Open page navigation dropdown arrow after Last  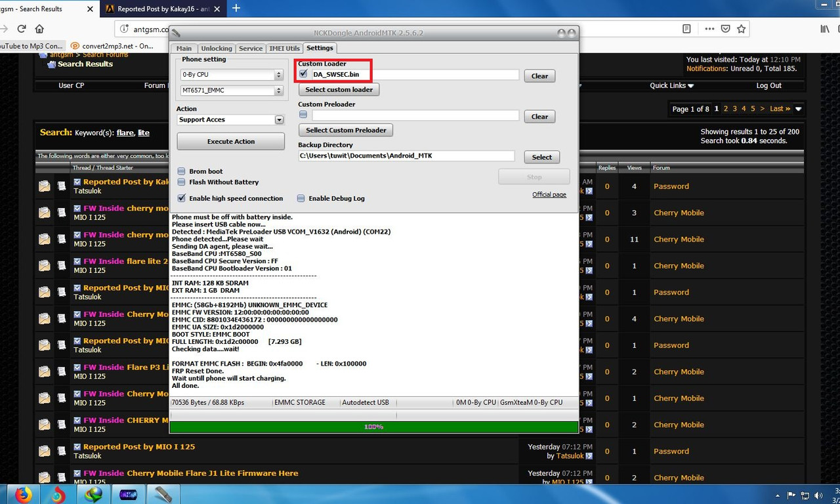(x=799, y=109)
